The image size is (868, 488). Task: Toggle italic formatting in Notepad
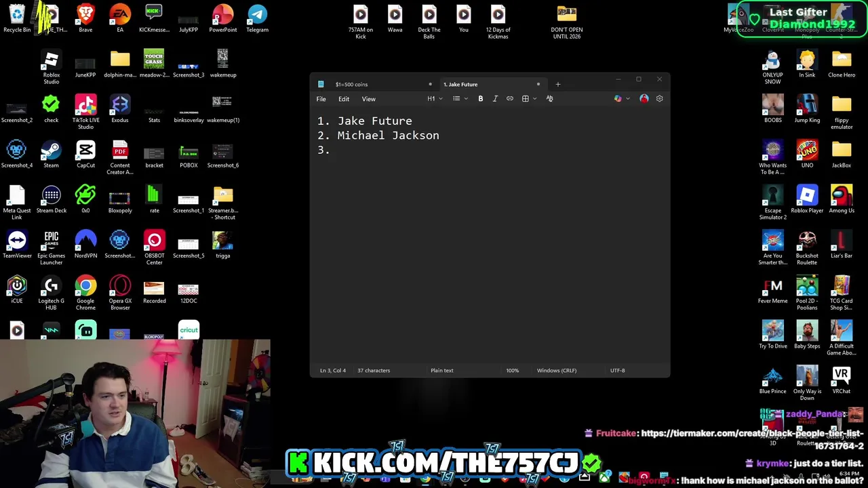[495, 99]
